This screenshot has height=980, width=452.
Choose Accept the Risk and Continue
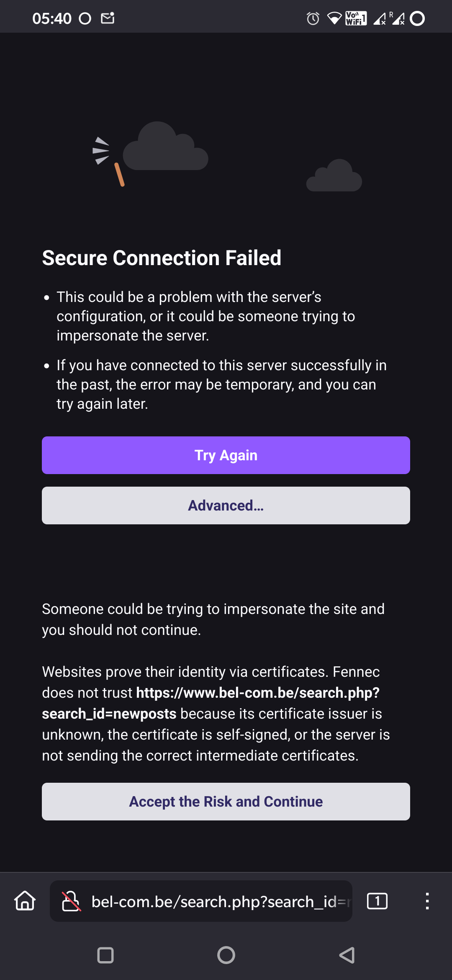point(226,802)
